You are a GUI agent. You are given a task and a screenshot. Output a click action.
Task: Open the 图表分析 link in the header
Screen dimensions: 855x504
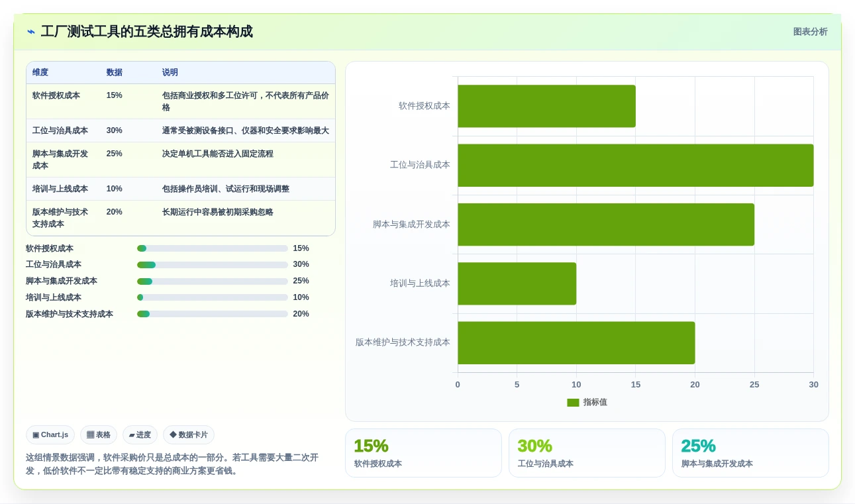pyautogui.click(x=810, y=32)
